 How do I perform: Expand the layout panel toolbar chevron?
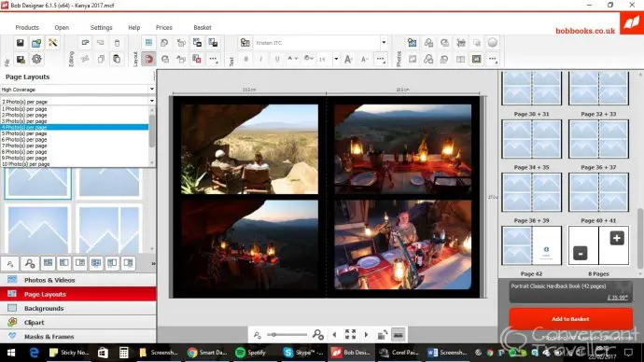tap(153, 263)
